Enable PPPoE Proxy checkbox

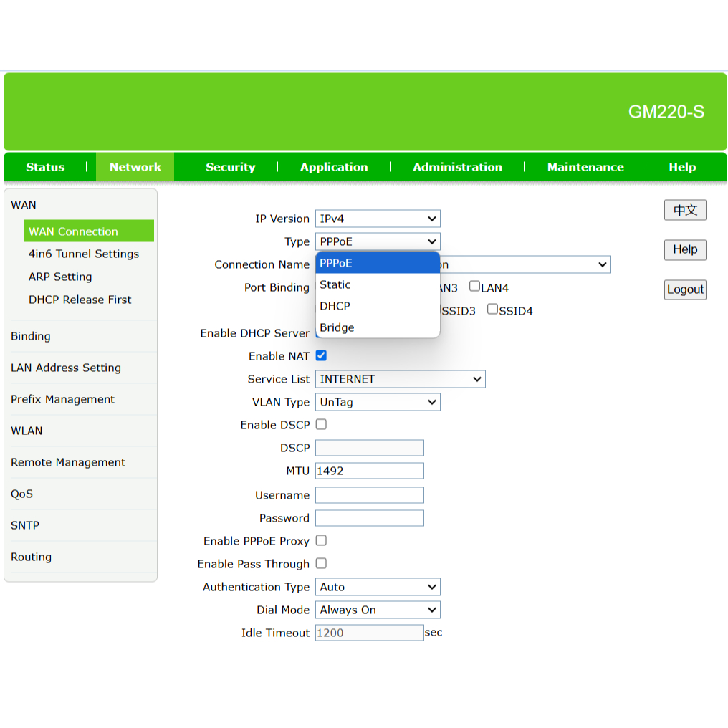(x=321, y=540)
